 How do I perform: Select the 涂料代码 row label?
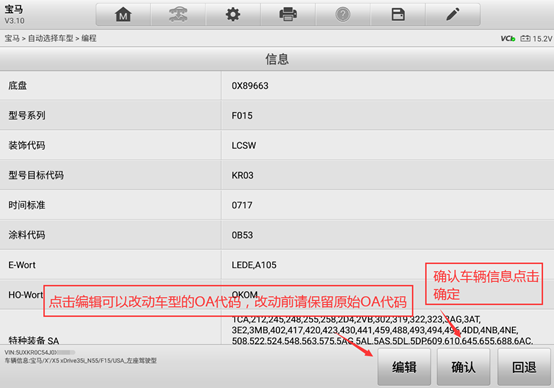point(27,235)
